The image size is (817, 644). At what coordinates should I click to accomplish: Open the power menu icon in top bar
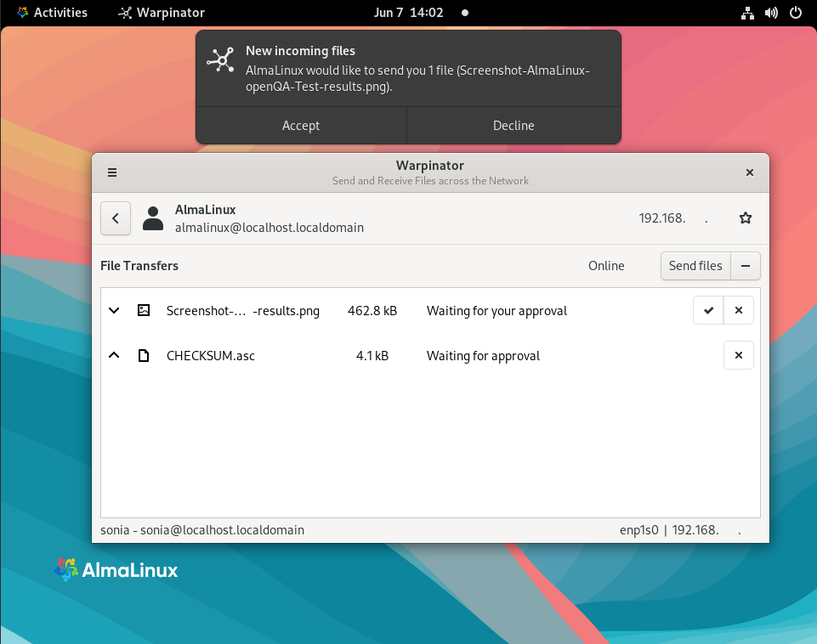tap(795, 13)
